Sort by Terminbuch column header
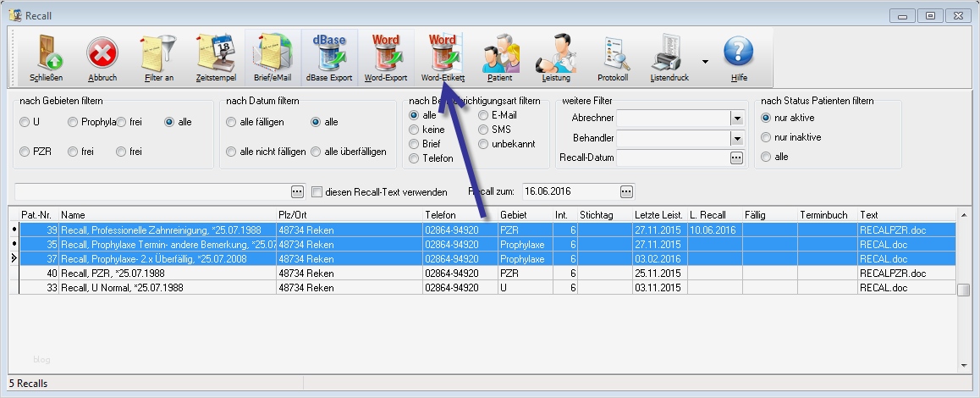980x398 pixels. click(828, 214)
